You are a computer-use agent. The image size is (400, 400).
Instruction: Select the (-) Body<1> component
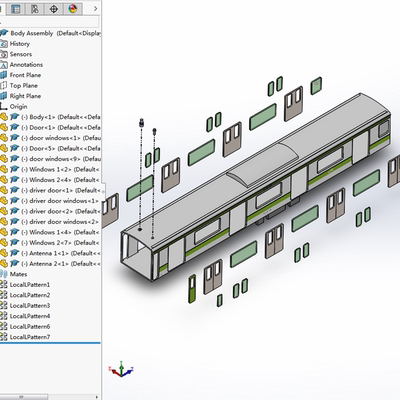coord(61,117)
